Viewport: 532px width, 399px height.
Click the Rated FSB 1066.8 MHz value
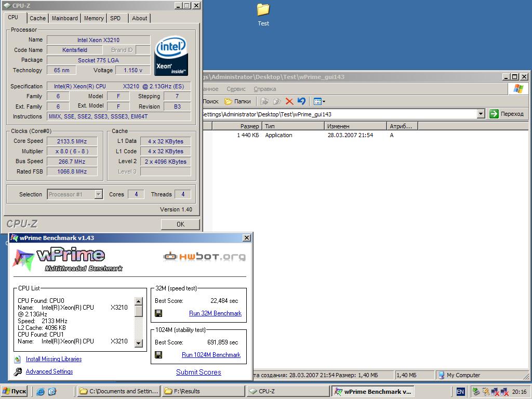(x=72, y=171)
